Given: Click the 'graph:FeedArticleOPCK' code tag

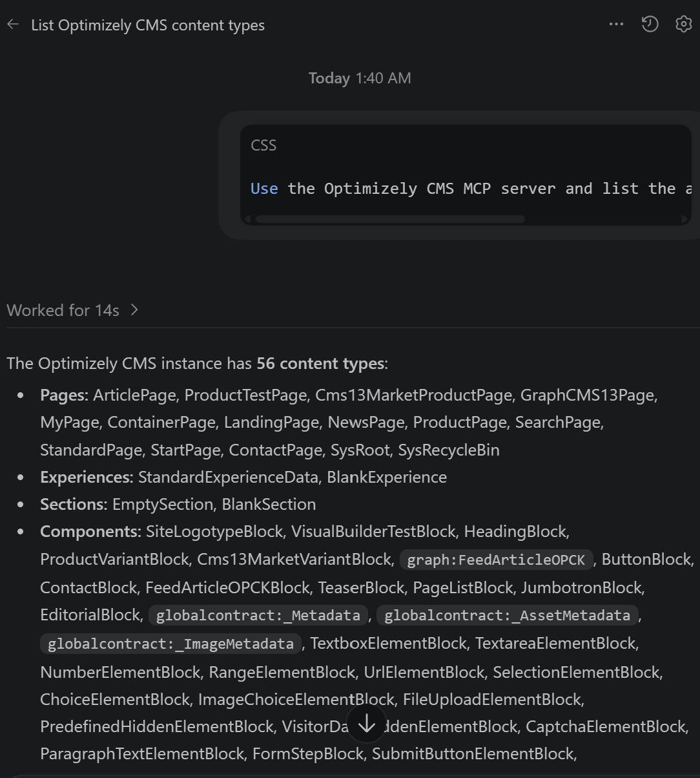Looking at the screenshot, I should point(496,560).
